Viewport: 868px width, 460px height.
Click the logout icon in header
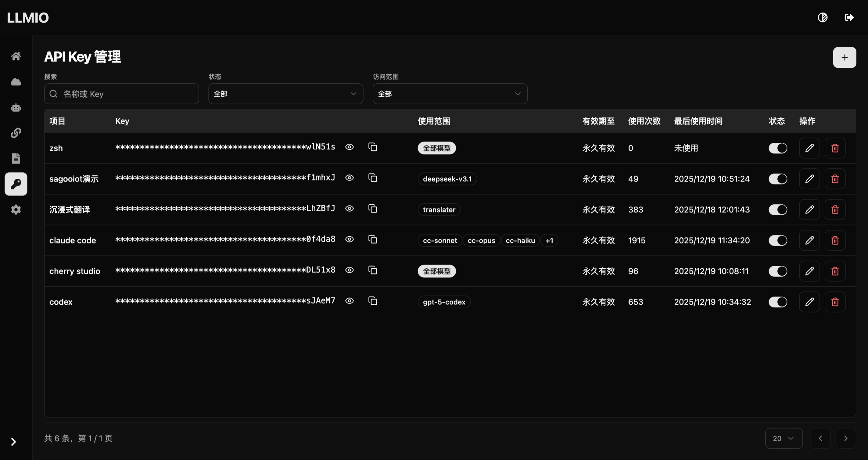pyautogui.click(x=849, y=17)
